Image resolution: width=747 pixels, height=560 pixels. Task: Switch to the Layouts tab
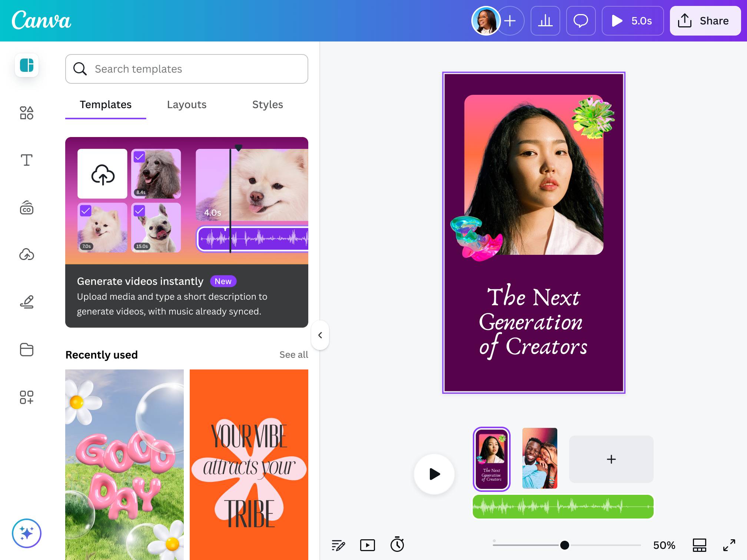point(186,105)
